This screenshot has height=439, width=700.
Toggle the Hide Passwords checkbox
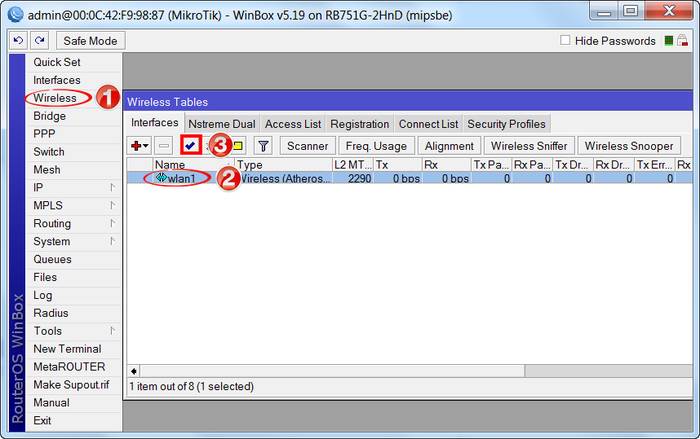[x=566, y=41]
